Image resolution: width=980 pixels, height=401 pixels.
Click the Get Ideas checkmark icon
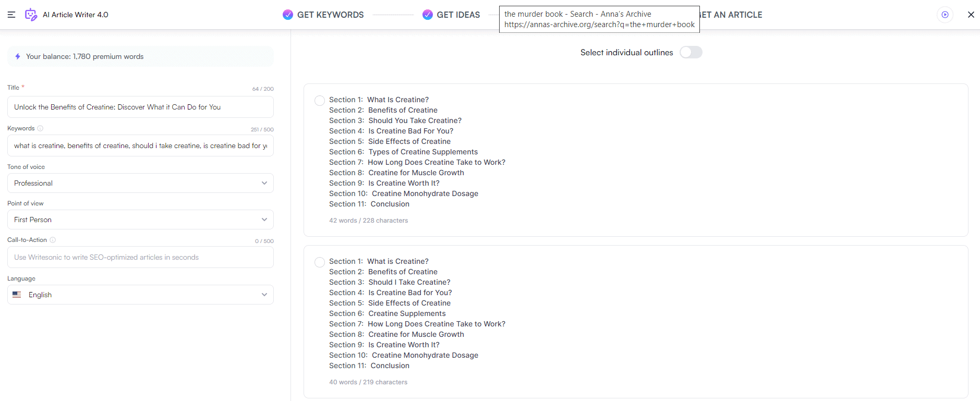pos(428,15)
